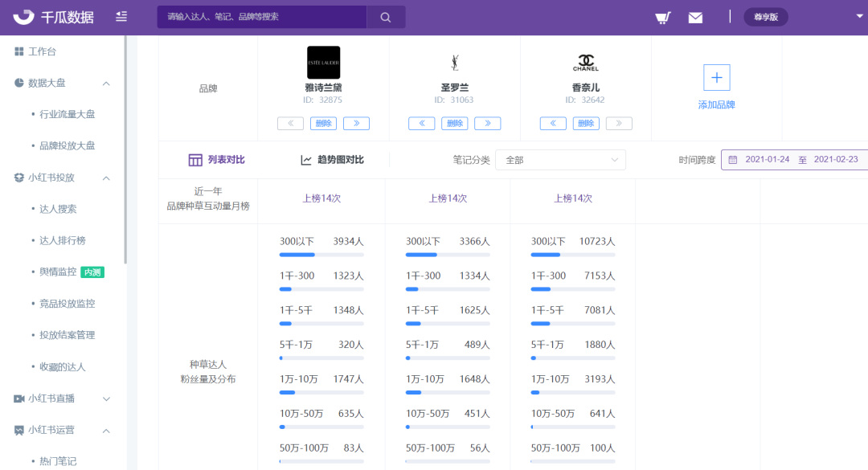Open 竞品投放监控
Viewport: 868px width, 470px height.
click(67, 304)
